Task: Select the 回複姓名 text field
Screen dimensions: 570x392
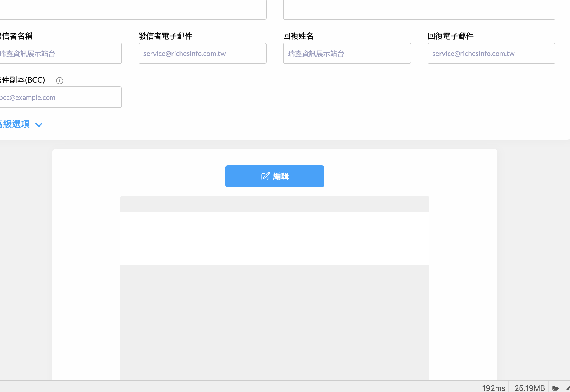Action: pyautogui.click(x=347, y=53)
